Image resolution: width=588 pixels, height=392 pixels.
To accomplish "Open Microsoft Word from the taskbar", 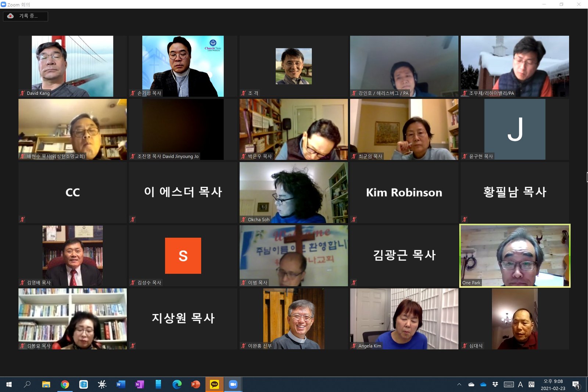I will (121, 384).
